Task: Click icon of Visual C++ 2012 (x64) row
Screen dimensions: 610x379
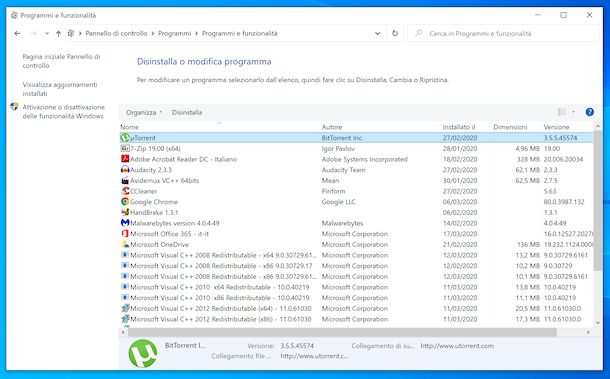Action: point(125,308)
